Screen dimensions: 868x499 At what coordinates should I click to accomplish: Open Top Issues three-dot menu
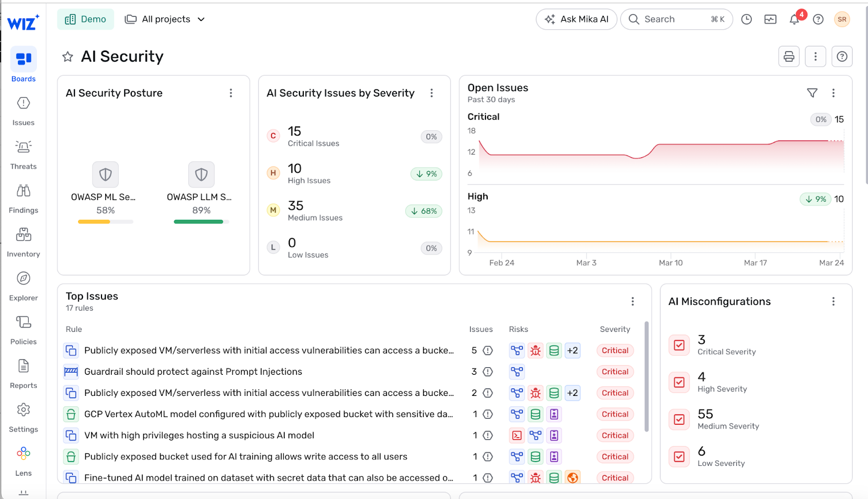coord(633,302)
